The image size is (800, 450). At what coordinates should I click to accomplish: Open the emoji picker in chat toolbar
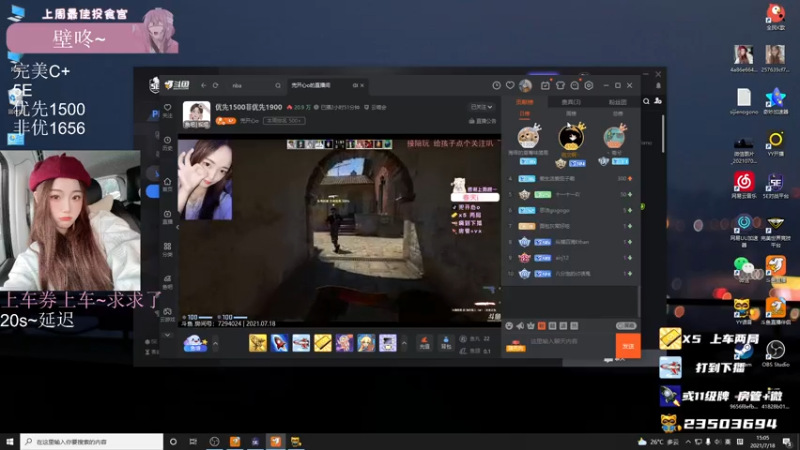509,326
